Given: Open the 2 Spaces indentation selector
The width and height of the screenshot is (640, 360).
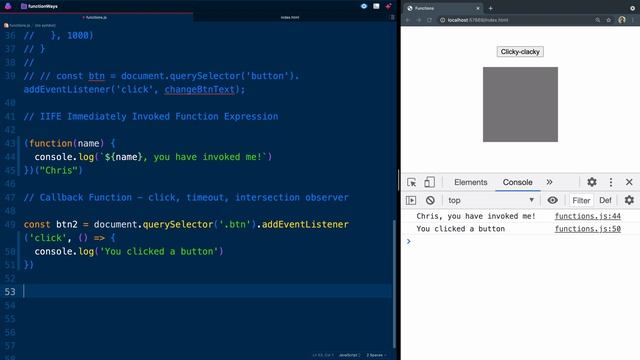Looking at the screenshot, I should coord(376,355).
